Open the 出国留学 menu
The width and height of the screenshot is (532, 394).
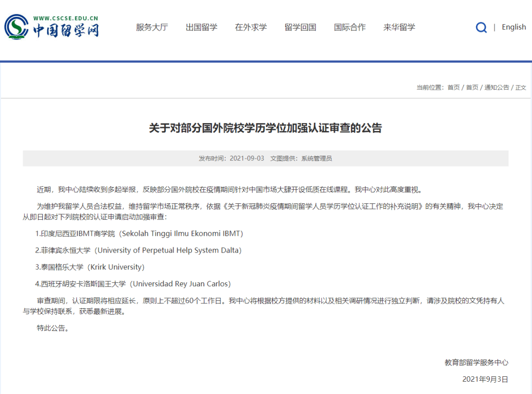201,27
